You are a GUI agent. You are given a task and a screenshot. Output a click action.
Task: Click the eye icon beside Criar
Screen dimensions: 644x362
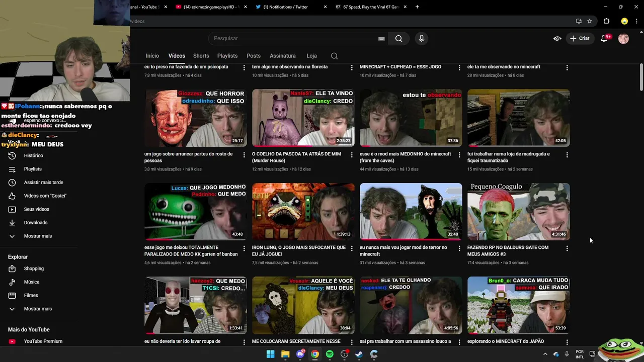(557, 39)
